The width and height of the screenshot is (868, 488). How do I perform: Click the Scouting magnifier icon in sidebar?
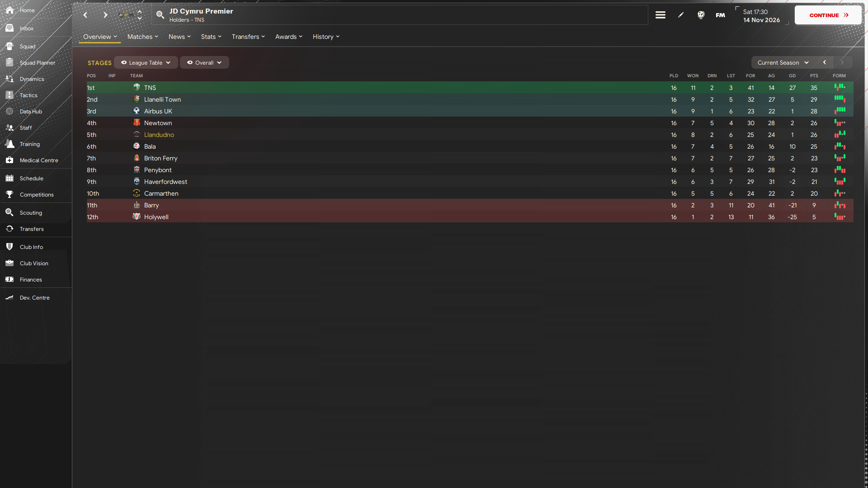pyautogui.click(x=9, y=212)
